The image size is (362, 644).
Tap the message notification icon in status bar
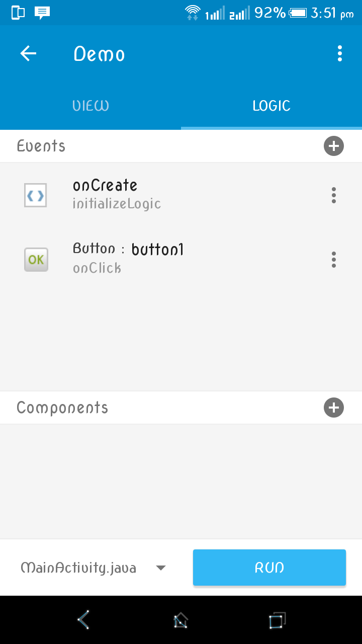(42, 13)
